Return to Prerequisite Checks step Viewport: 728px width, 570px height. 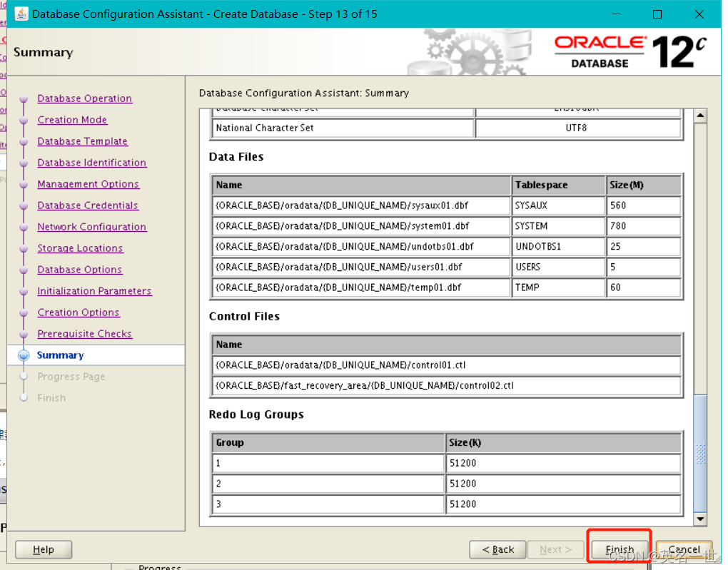pos(84,333)
